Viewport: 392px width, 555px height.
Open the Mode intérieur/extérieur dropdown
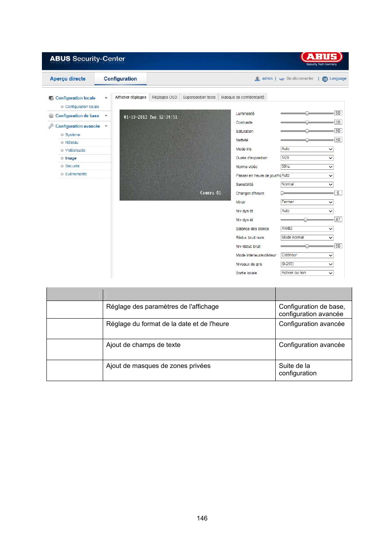pyautogui.click(x=307, y=255)
